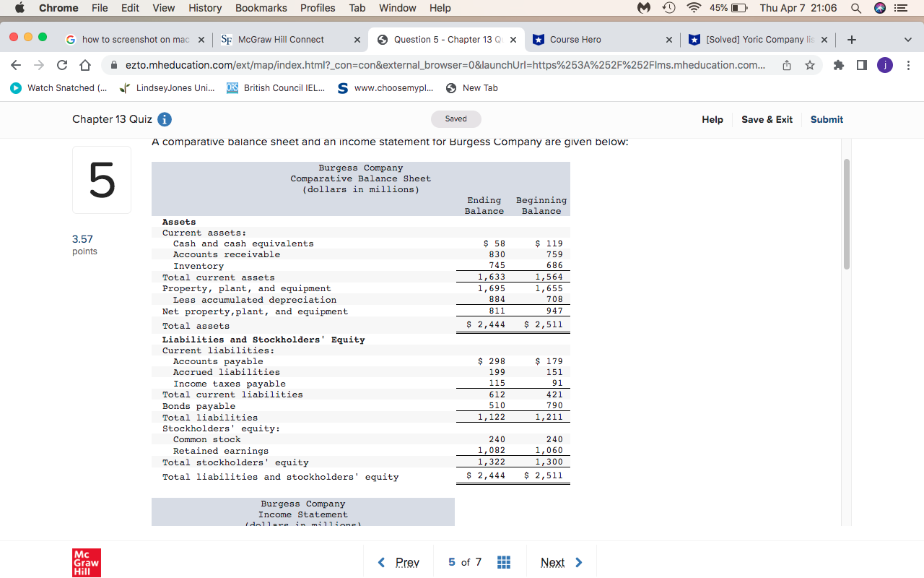Open the question navigation grid icon
924x578 pixels.
504,561
